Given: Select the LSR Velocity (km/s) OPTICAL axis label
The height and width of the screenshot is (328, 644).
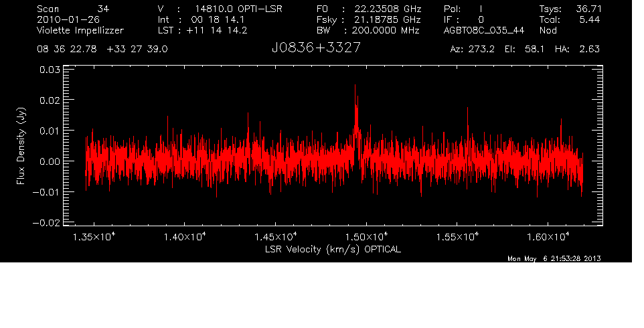Looking at the screenshot, I should 333,249.
